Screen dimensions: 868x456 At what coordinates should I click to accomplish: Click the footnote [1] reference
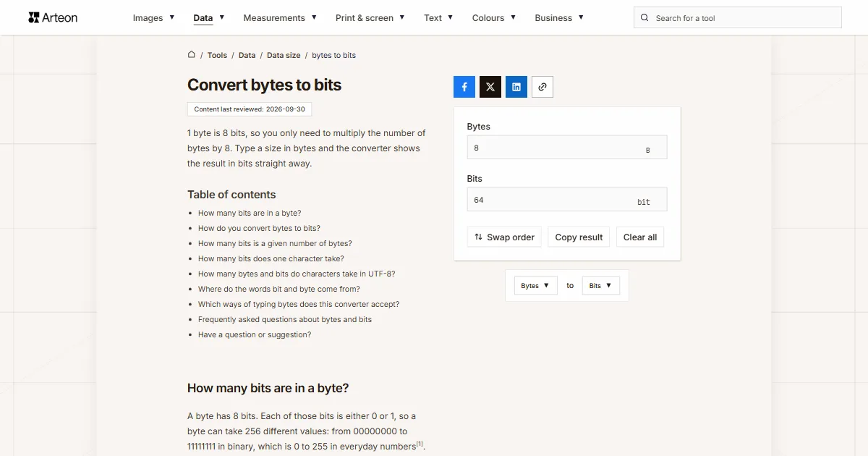[420, 444]
